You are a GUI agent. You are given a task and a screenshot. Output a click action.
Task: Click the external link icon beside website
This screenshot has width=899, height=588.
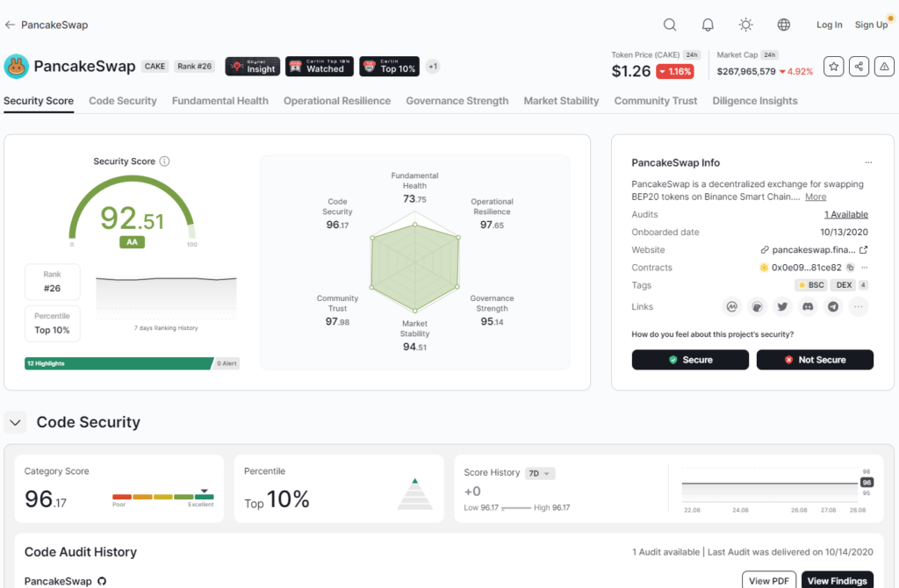click(864, 250)
